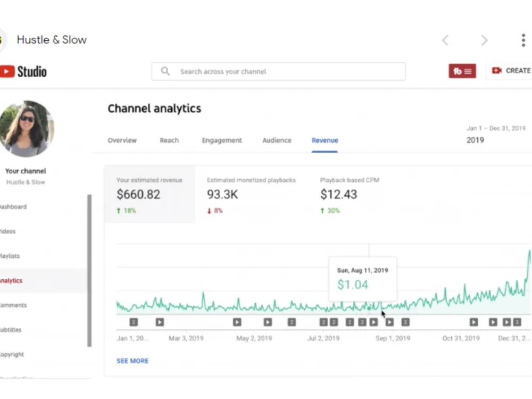
Task: Switch to the Overview tab
Action: (x=122, y=140)
